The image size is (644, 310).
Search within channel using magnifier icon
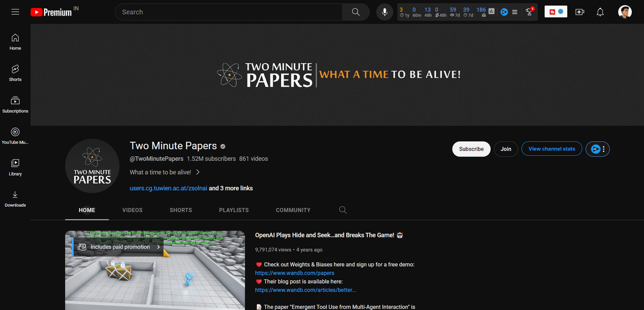tap(343, 210)
